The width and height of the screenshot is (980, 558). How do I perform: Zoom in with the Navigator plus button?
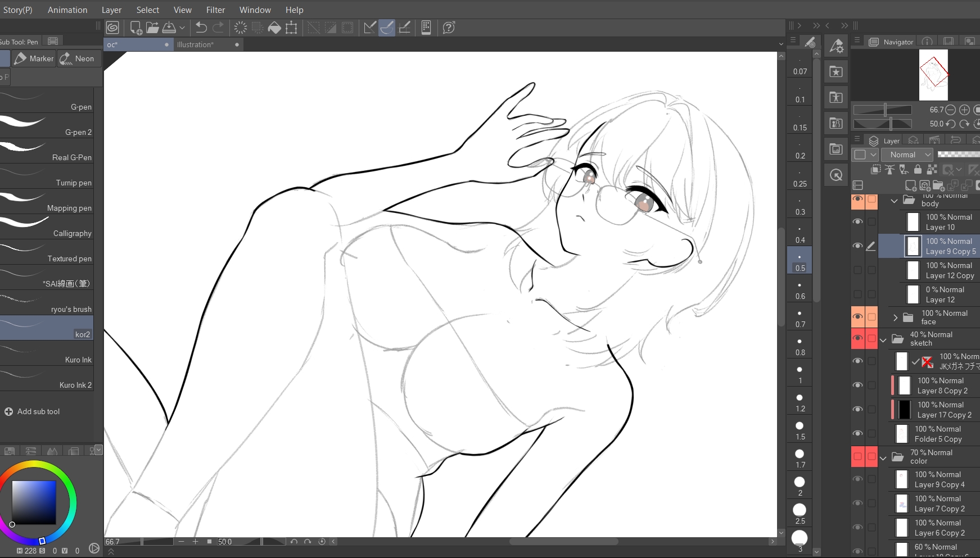pyautogui.click(x=964, y=110)
